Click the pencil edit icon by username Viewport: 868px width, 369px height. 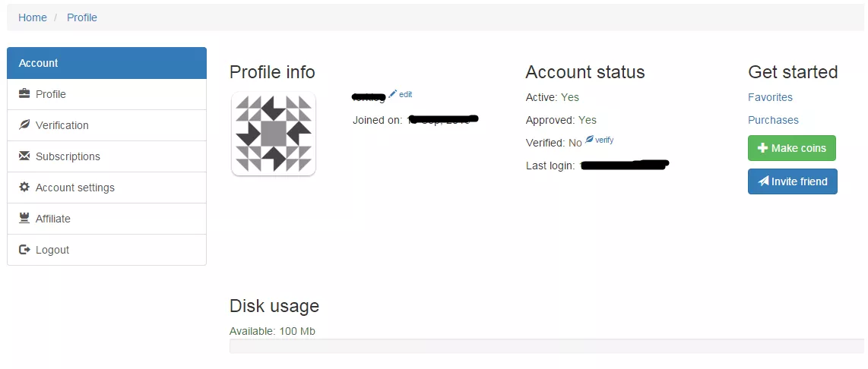click(x=393, y=93)
